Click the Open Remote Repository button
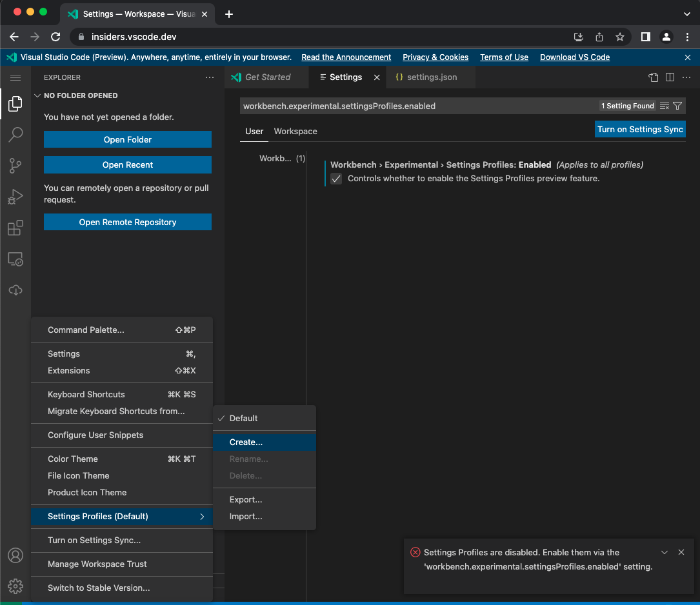 click(x=127, y=222)
